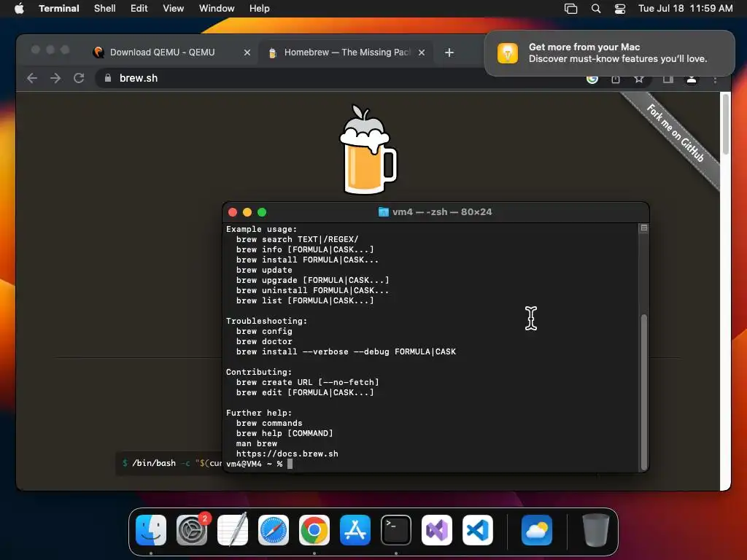Click the date and time in menu bar

[686, 8]
